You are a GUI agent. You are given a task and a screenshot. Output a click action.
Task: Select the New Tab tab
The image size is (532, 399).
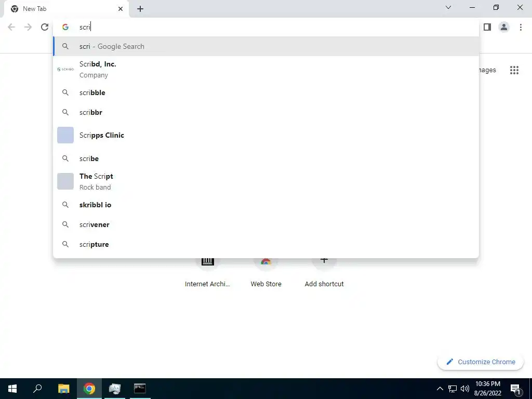pyautogui.click(x=66, y=9)
